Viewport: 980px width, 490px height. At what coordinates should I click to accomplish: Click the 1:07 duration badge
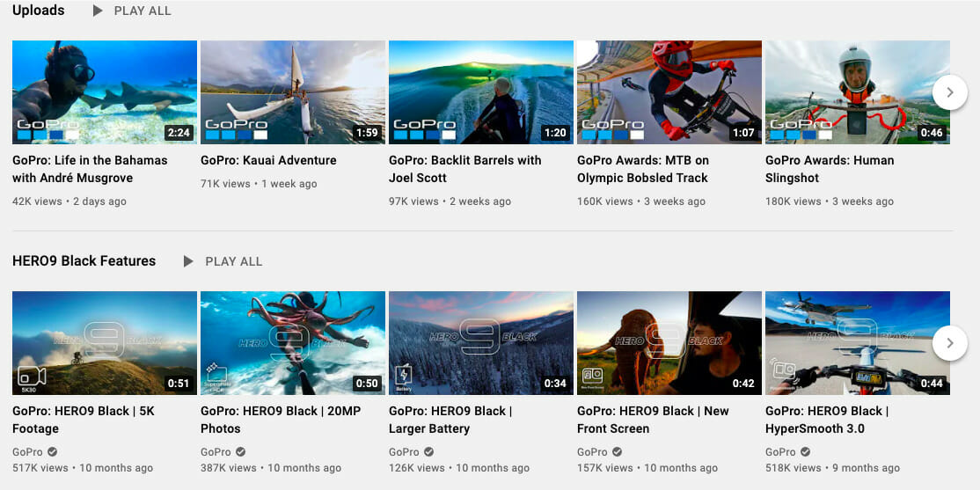(x=743, y=133)
